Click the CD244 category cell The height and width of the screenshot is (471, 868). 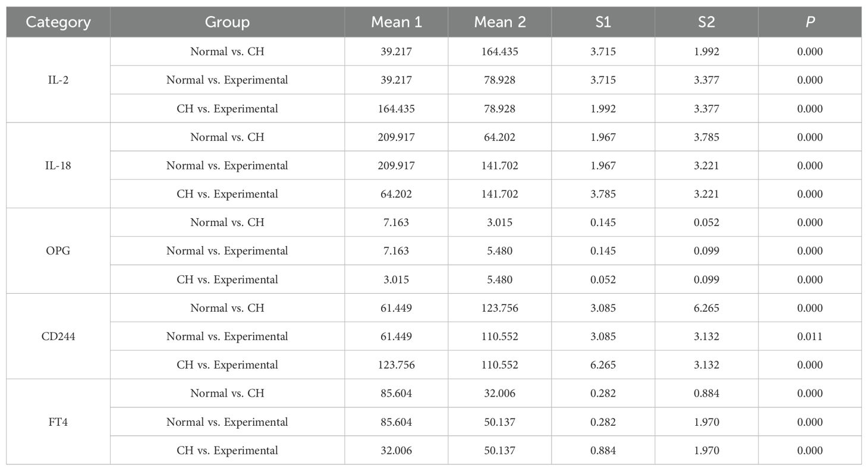tap(58, 337)
